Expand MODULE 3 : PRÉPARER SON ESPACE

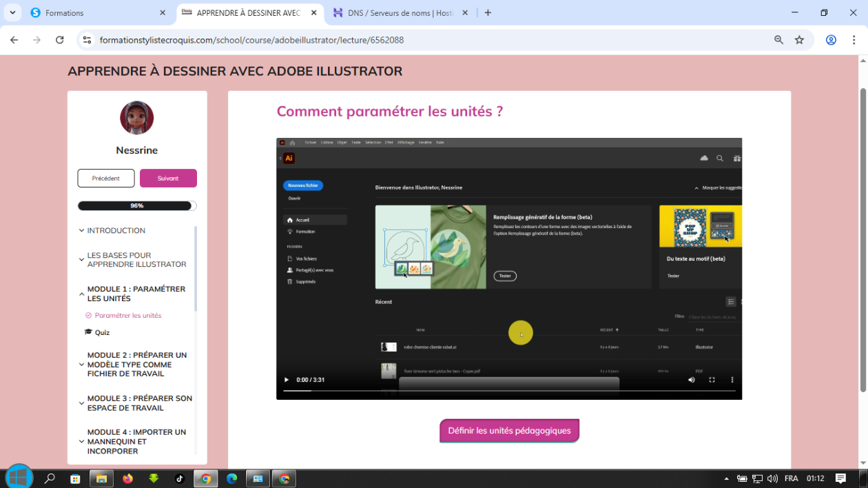point(81,403)
